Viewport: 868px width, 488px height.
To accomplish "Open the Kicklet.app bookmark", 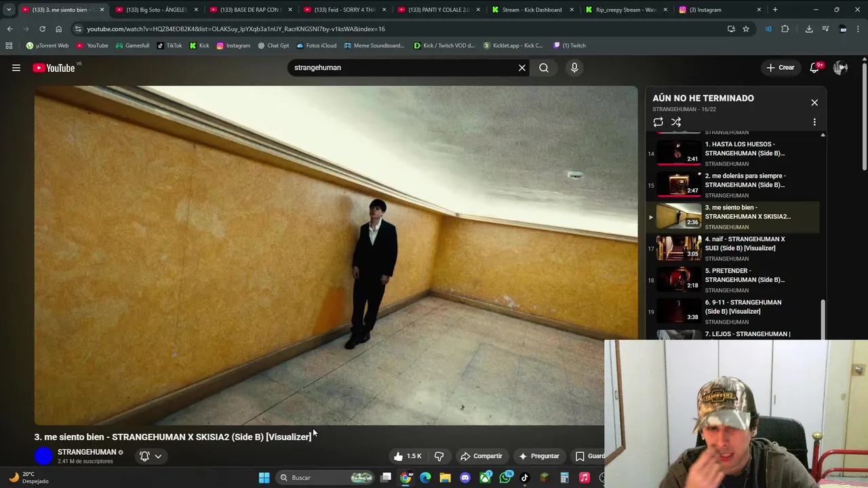I will (513, 45).
